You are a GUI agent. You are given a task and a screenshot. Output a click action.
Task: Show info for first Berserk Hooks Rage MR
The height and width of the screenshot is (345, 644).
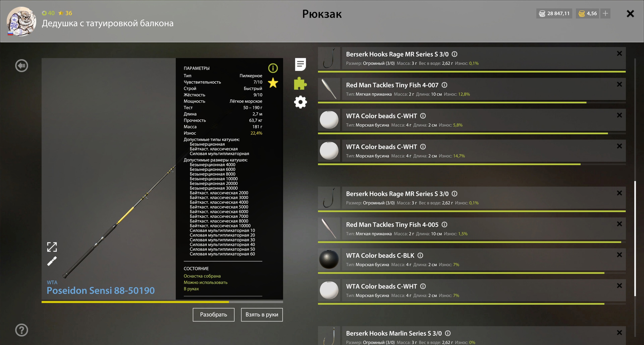pos(455,54)
